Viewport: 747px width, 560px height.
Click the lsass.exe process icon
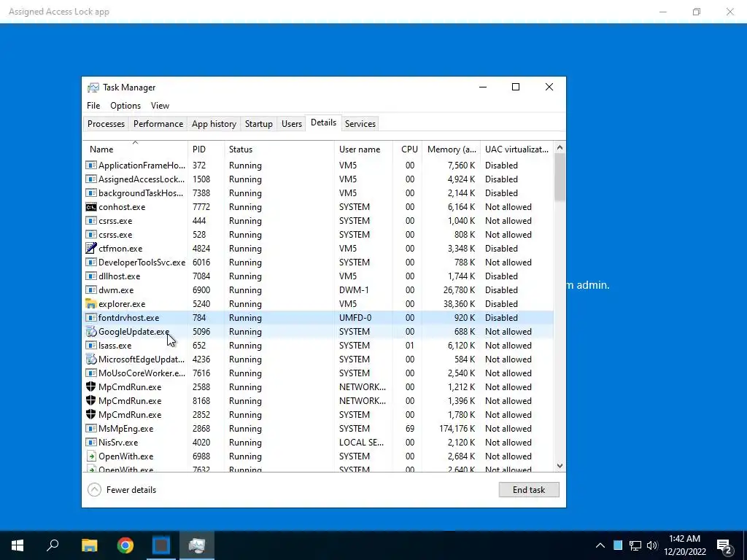tap(91, 345)
